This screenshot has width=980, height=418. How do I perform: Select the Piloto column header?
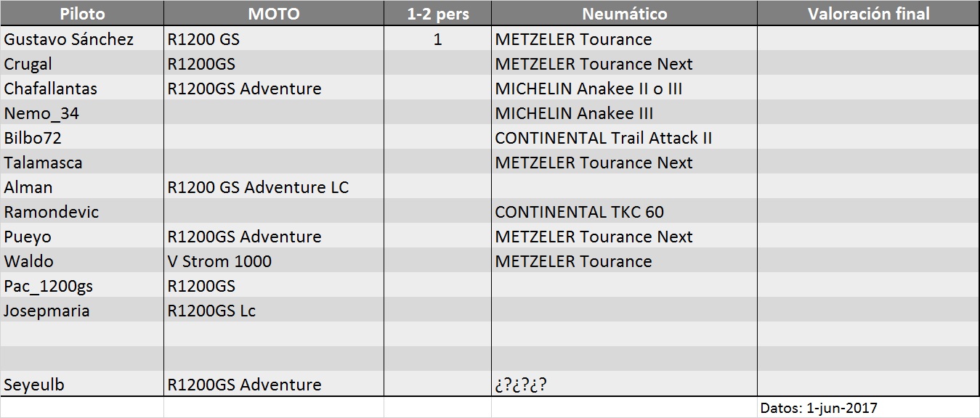pos(82,14)
